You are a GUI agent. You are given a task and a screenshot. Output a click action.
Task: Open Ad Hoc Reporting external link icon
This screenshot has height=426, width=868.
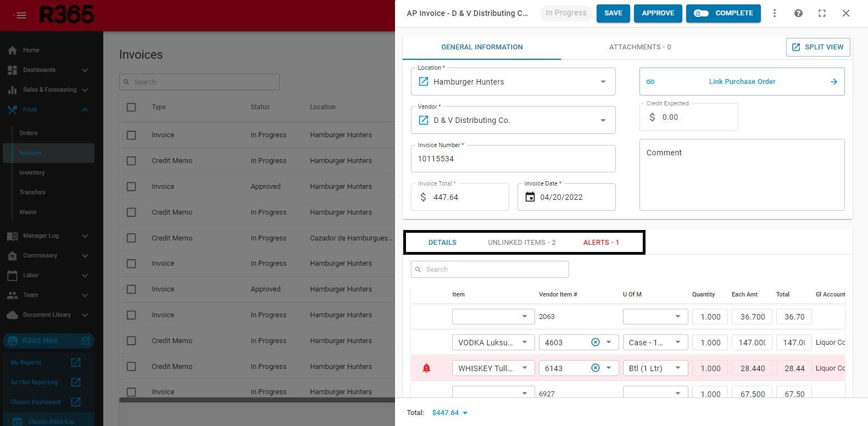76,382
